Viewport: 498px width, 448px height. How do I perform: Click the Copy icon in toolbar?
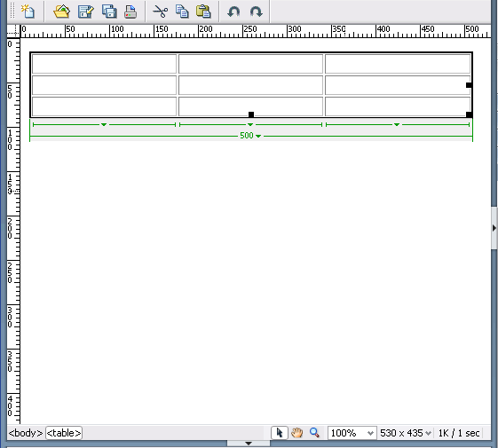coord(182,12)
